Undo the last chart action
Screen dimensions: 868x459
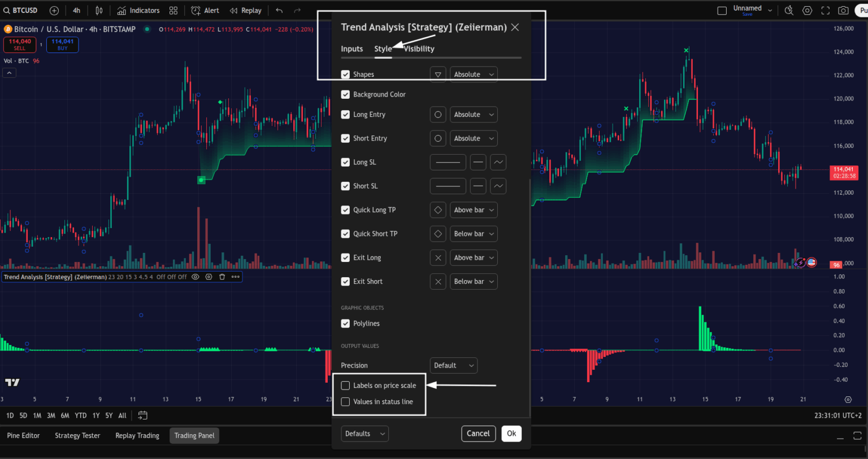279,10
